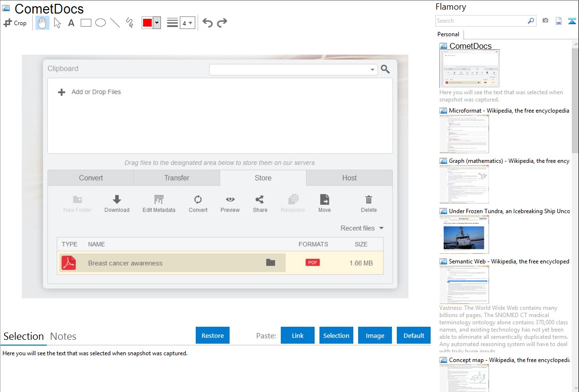The width and height of the screenshot is (579, 392).
Task: Choose the freehand scribble tool
Action: [x=130, y=23]
